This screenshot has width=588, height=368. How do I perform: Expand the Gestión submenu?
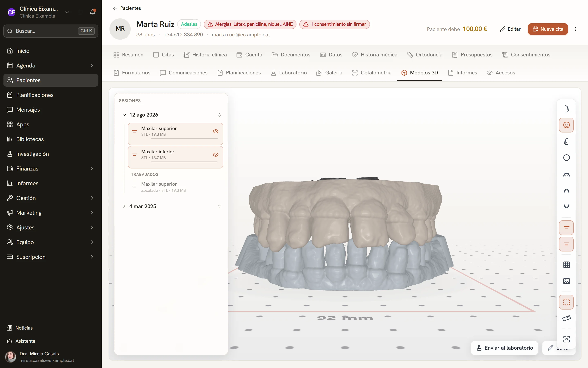92,198
